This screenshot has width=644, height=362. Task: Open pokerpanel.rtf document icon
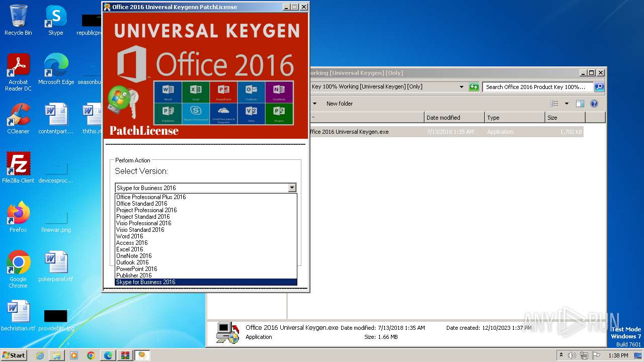pos(56,266)
